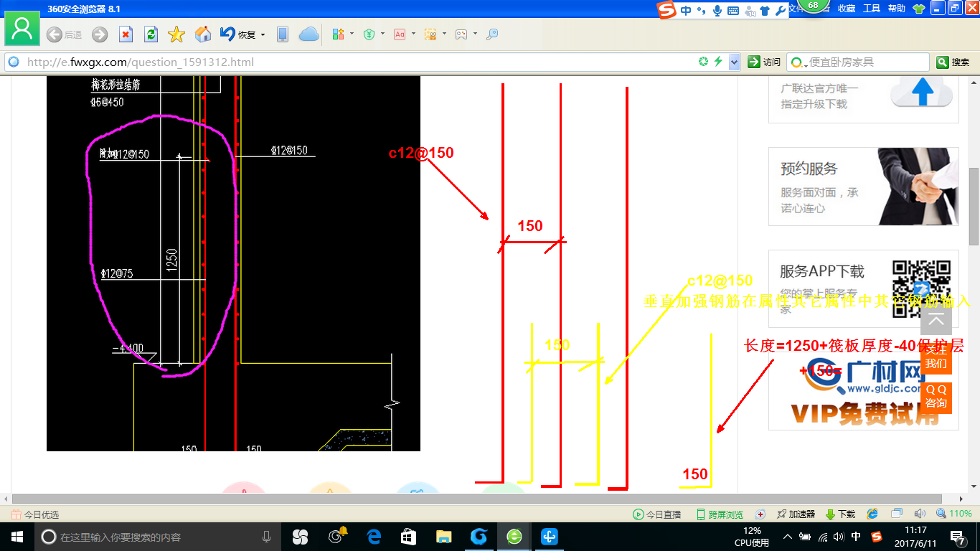This screenshot has height=551, width=980.
Task: Open the Windows Start menu
Action: pos(17,537)
